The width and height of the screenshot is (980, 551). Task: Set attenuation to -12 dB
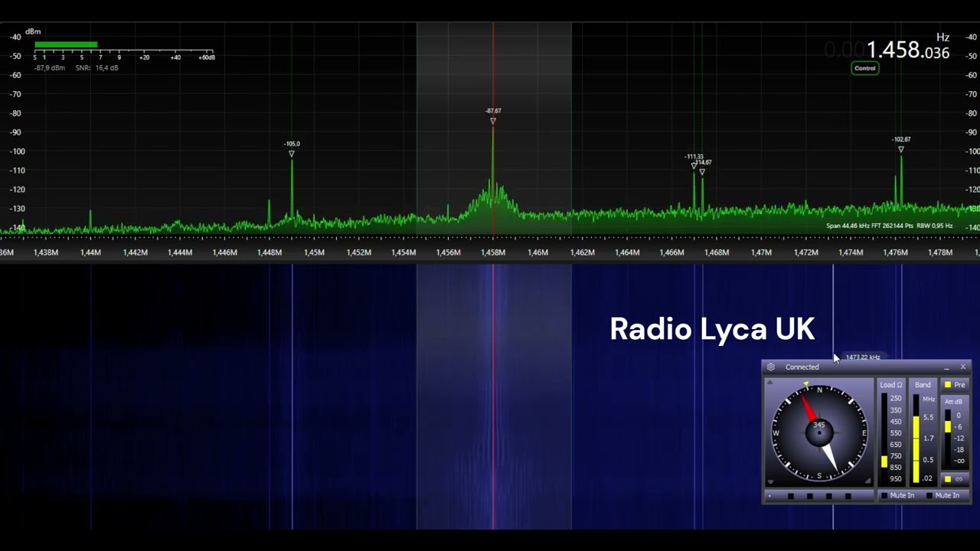pyautogui.click(x=959, y=438)
